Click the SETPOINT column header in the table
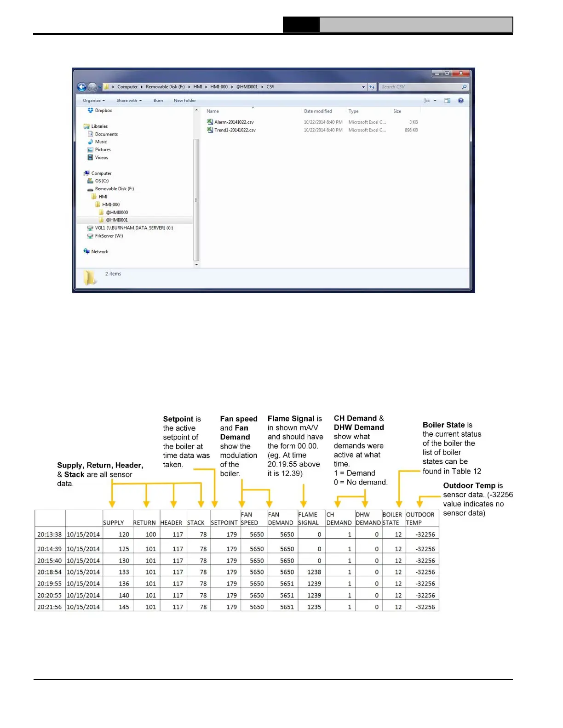 coord(224,523)
